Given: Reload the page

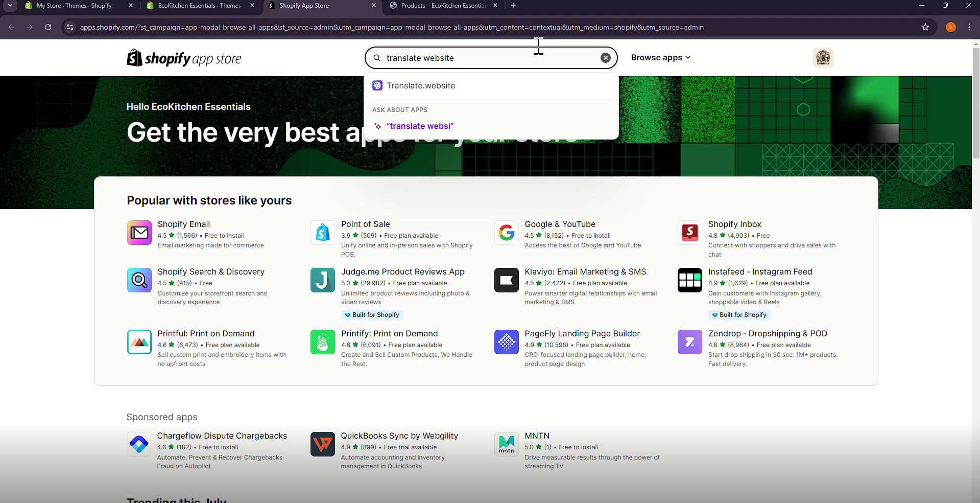Looking at the screenshot, I should pyautogui.click(x=48, y=27).
